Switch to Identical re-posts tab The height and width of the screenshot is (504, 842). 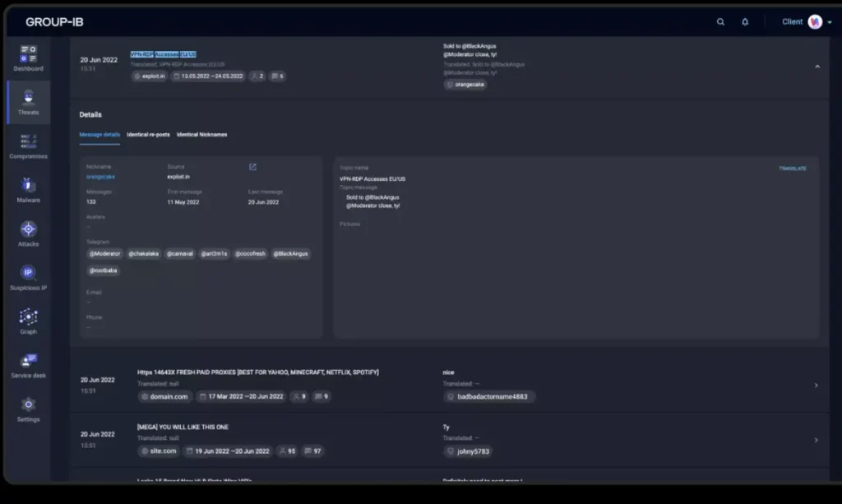[x=148, y=135]
